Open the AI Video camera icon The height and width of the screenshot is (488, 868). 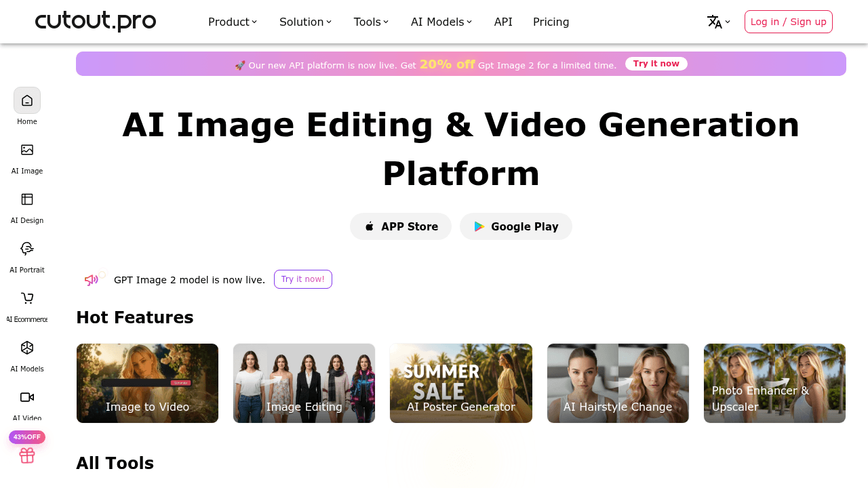(x=27, y=397)
